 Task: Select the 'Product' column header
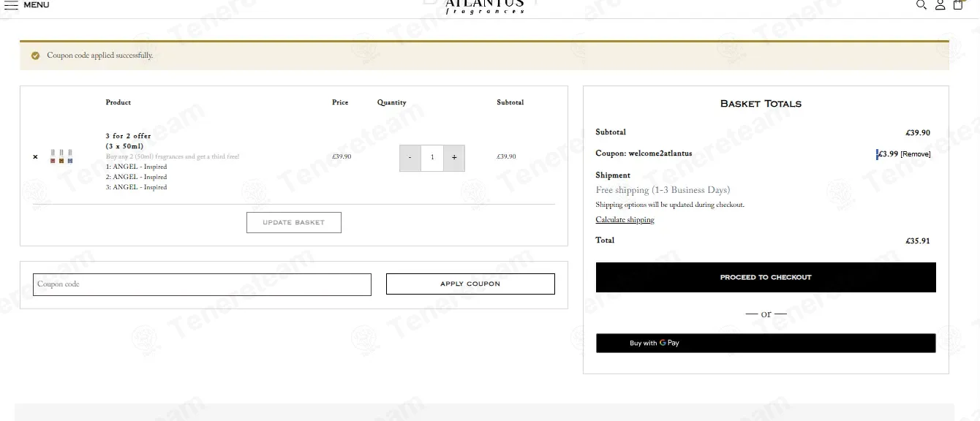(118, 102)
